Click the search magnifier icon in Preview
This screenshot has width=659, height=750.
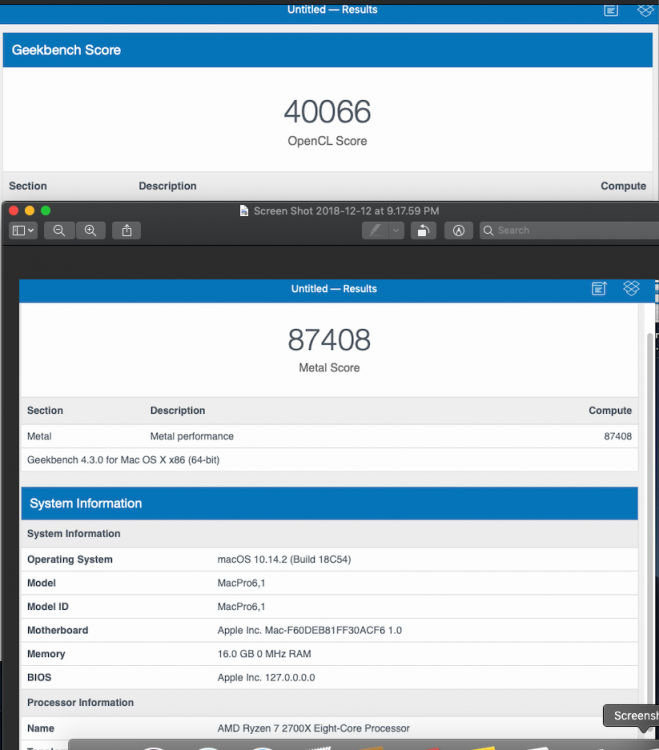tap(488, 231)
